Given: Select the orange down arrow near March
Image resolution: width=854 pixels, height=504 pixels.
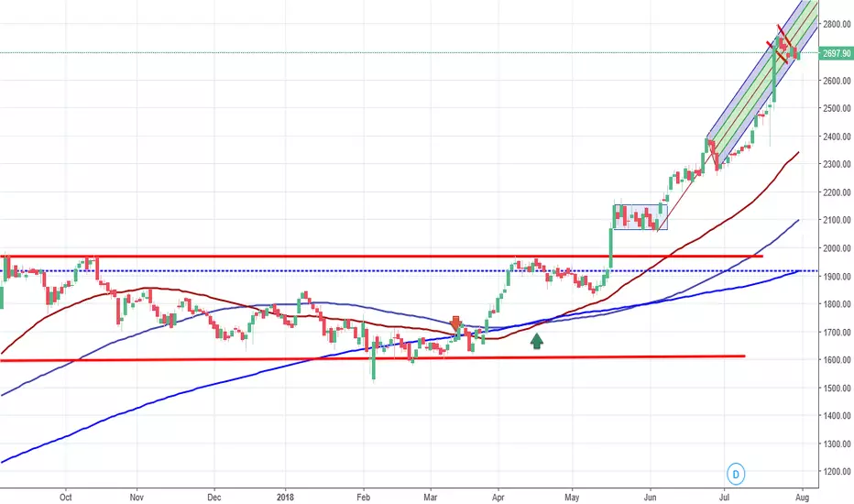Looking at the screenshot, I should (x=455, y=323).
